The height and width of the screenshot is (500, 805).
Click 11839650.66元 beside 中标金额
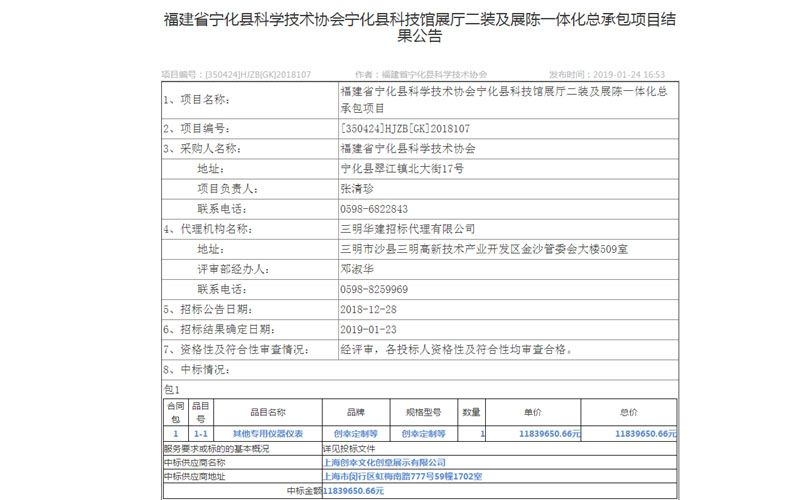[353, 491]
